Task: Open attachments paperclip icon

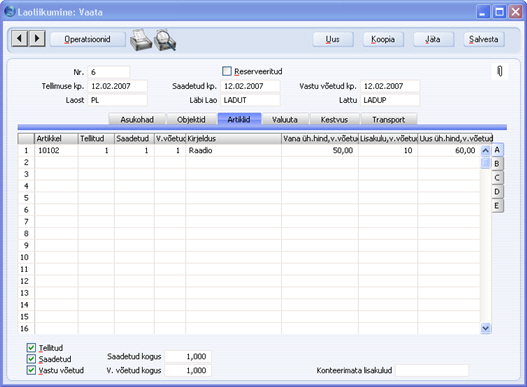Action: 500,71
